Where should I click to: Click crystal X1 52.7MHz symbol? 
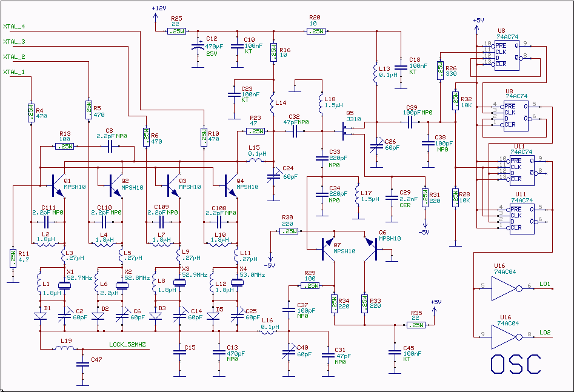coord(64,286)
